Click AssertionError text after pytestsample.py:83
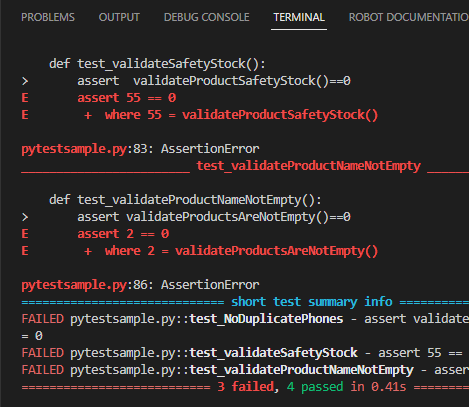Image resolution: width=469 pixels, height=407 pixels. pos(210,149)
